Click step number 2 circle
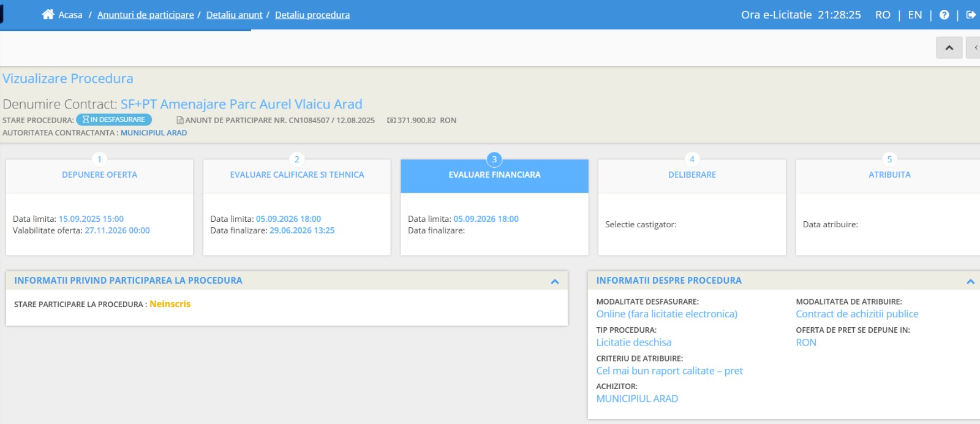 pyautogui.click(x=297, y=159)
